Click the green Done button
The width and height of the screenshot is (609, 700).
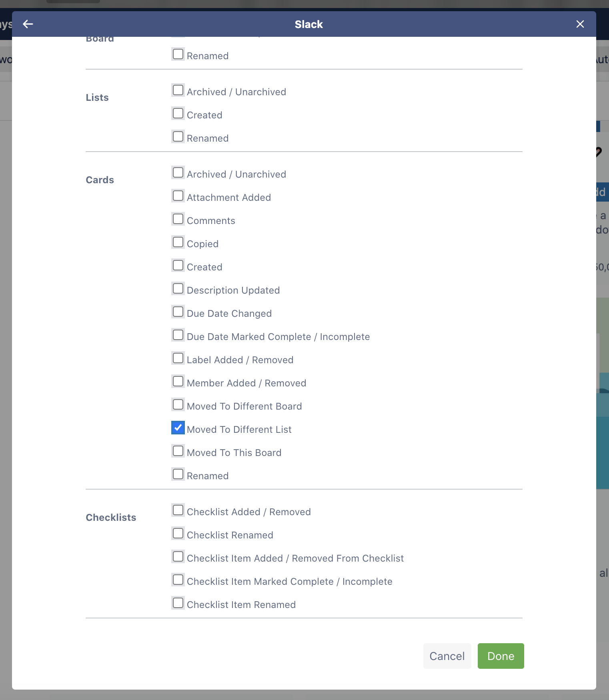tap(501, 656)
